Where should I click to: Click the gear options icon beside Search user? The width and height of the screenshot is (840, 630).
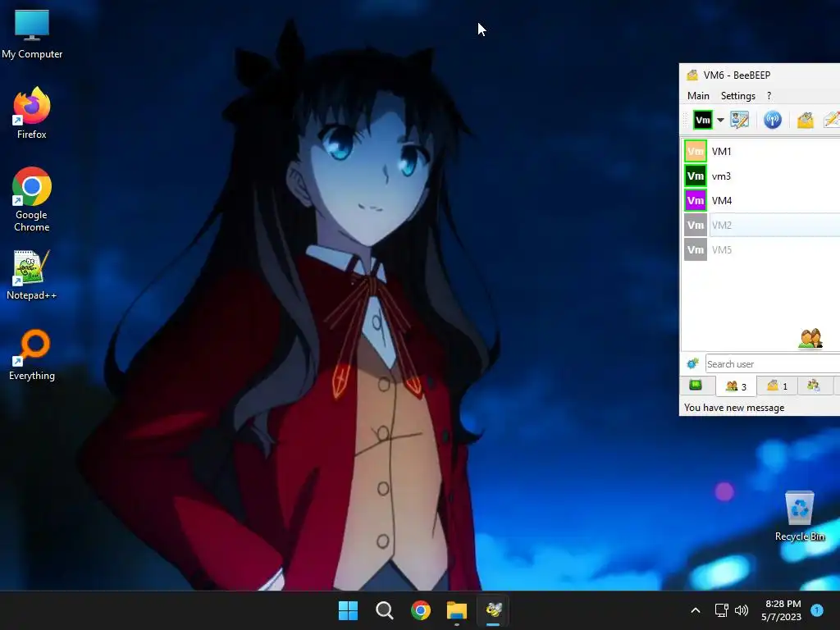pyautogui.click(x=692, y=363)
